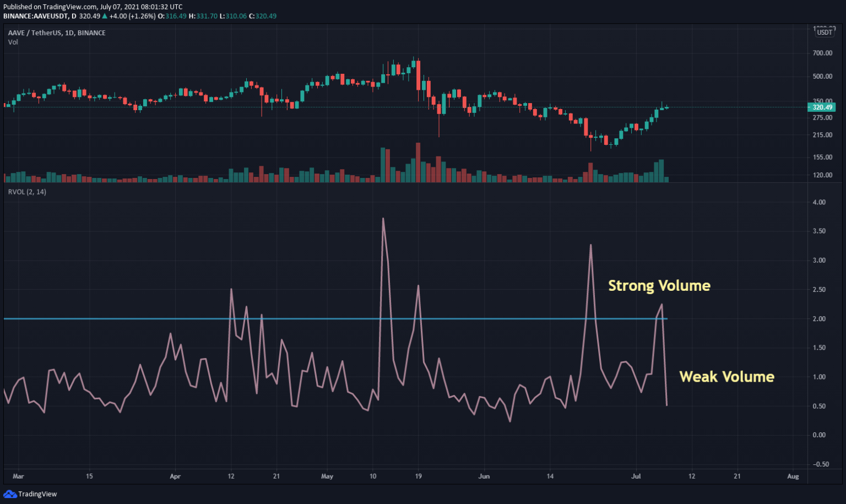Click the 155.00 price axis label
Viewport: 846px width, 504px height.
coord(822,157)
